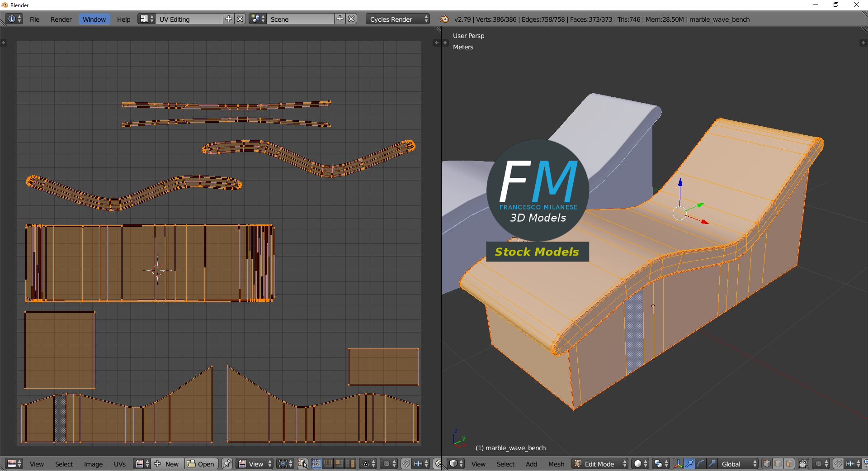Select UV face selection mode
The height and width of the screenshot is (471, 868).
339,464
